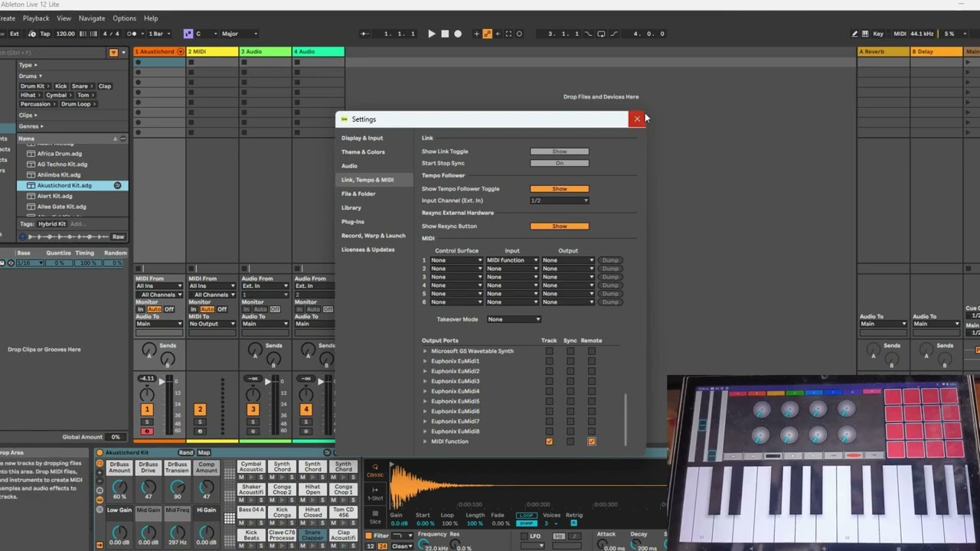Viewport: 980px width, 551px height.
Task: Toggle the orange Automation Arm button
Action: click(487, 34)
